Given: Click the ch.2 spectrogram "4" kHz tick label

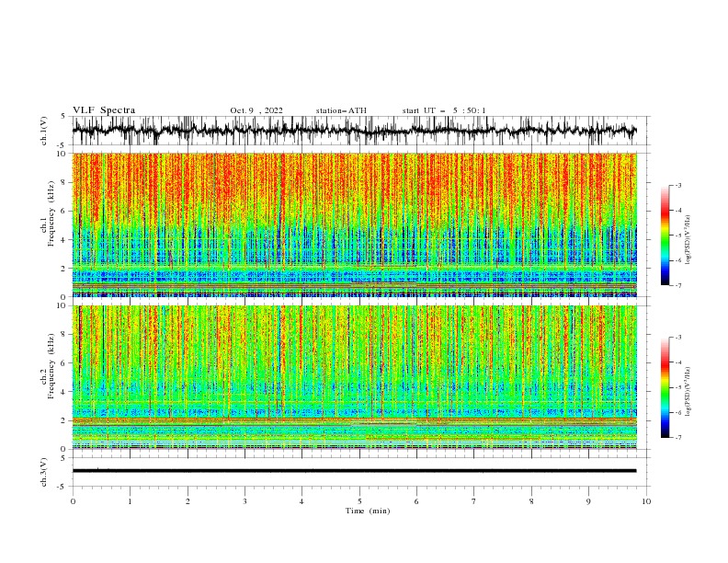Looking at the screenshot, I should coord(64,392).
